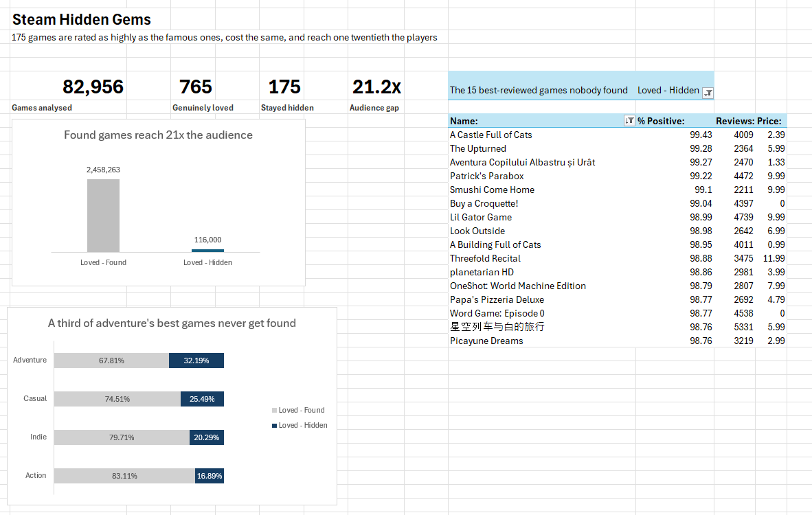This screenshot has height=515, width=812.
Task: Open the Loved - Hidden pivot filter dropdown
Action: [x=708, y=93]
